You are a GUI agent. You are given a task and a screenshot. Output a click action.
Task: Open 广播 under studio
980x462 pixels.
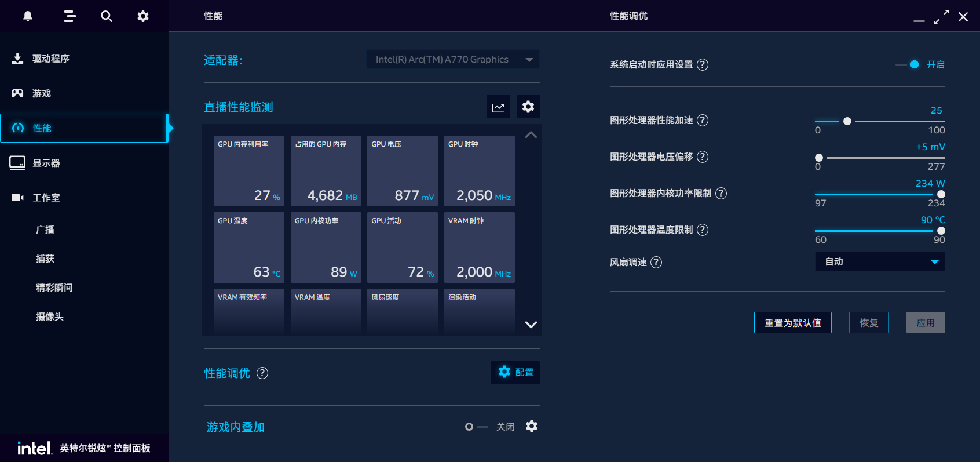(x=45, y=230)
